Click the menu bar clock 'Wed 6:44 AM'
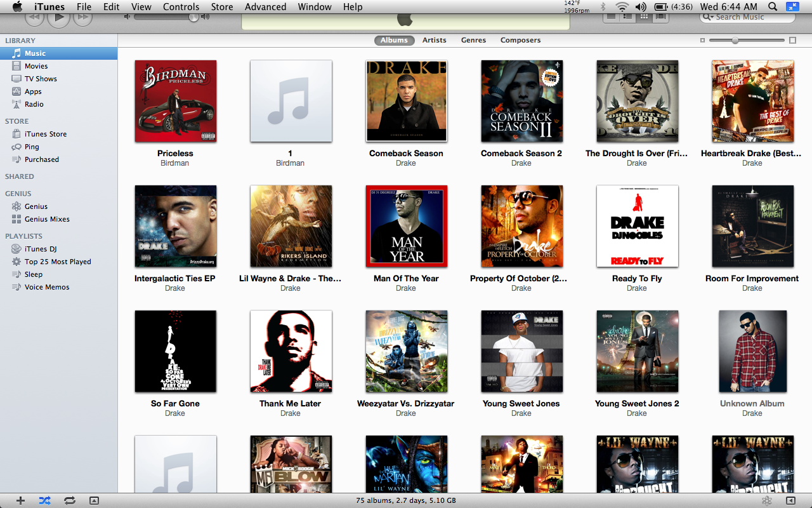 click(729, 7)
